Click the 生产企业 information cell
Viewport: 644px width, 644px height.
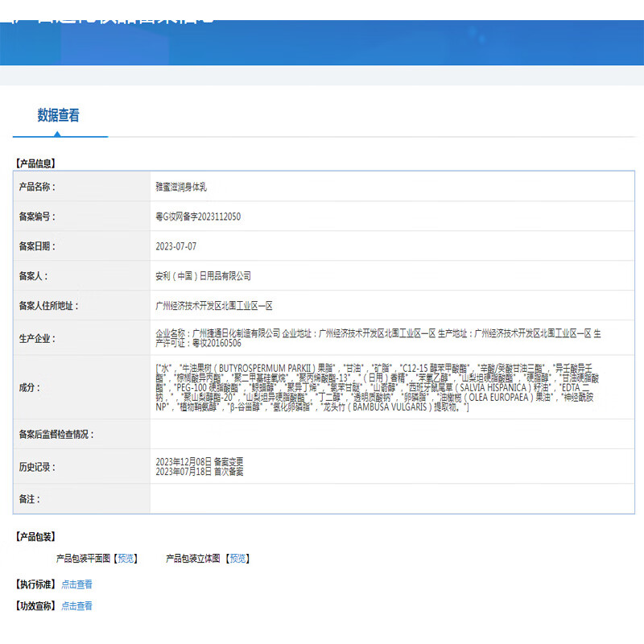pyautogui.click(x=338, y=335)
